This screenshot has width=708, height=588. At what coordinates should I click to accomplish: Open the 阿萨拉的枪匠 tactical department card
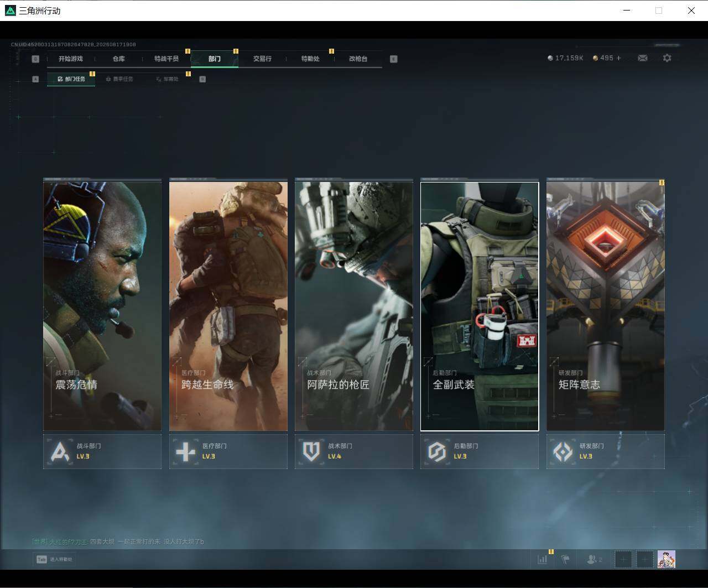pyautogui.click(x=354, y=306)
